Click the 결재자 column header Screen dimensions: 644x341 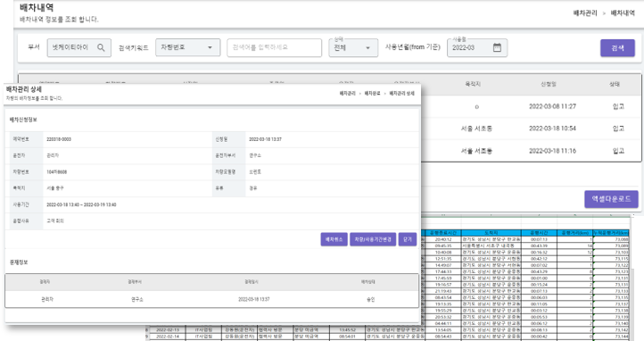coord(45,282)
